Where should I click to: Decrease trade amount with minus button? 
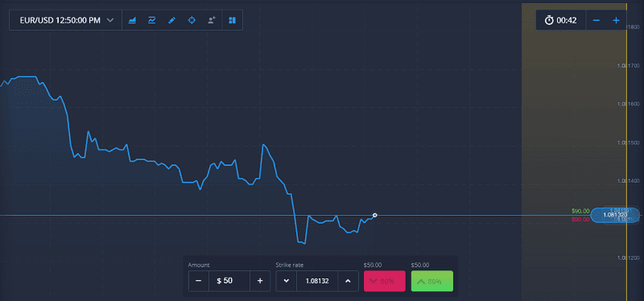pyautogui.click(x=199, y=281)
